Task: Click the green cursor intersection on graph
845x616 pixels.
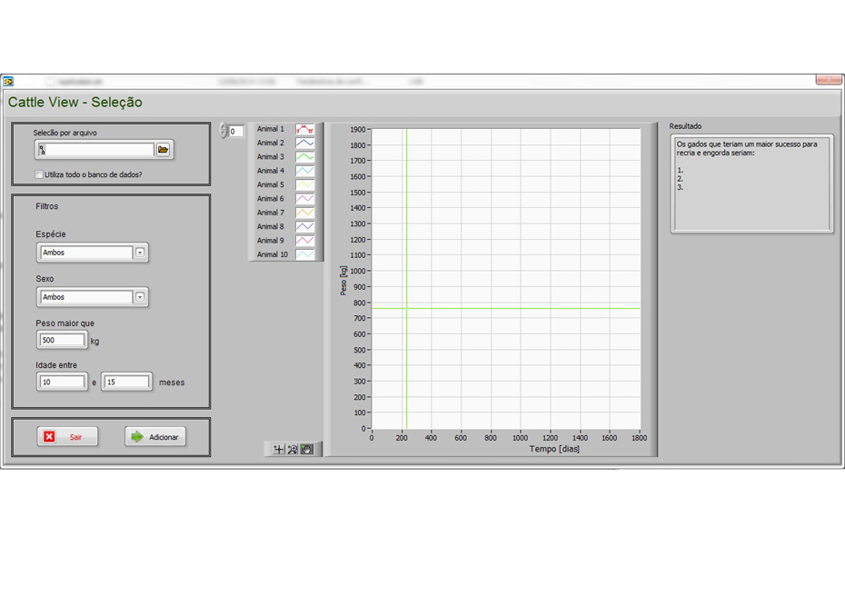Action: coord(406,308)
